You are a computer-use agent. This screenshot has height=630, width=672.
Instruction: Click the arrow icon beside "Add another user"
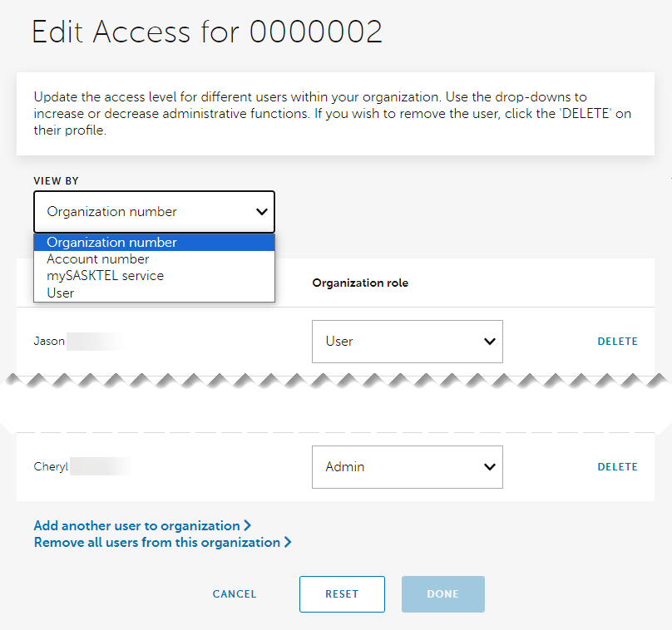[x=248, y=525]
